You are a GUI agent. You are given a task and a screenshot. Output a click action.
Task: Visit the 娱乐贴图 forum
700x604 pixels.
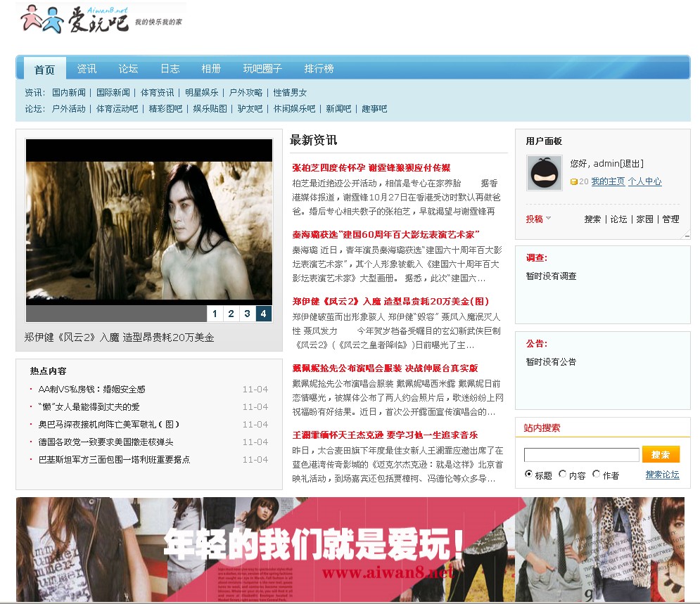pyautogui.click(x=210, y=108)
